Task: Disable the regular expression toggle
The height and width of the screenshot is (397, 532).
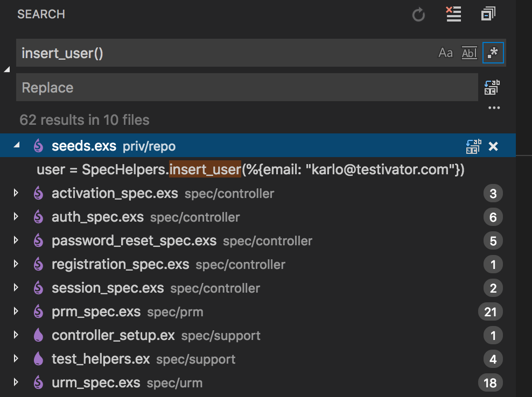Action: pos(493,53)
